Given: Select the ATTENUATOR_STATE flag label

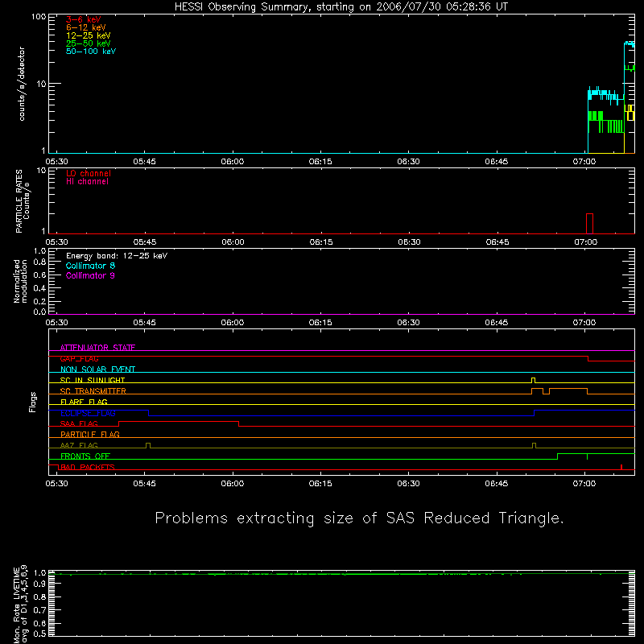Looking at the screenshot, I should click(x=97, y=348).
